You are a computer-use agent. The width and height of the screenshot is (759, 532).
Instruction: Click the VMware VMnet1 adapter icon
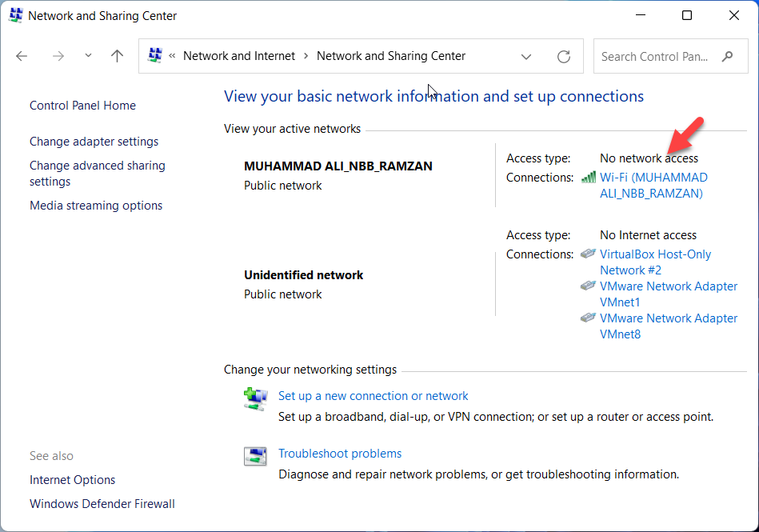[x=589, y=286]
